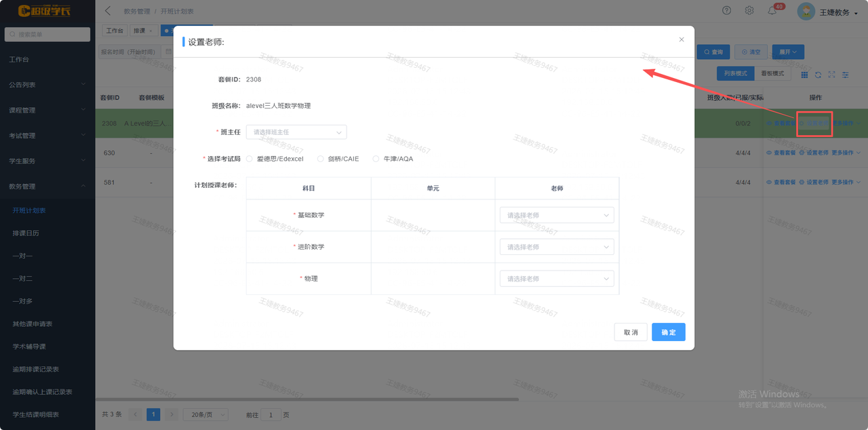Open the 班主任 dropdown

point(296,132)
